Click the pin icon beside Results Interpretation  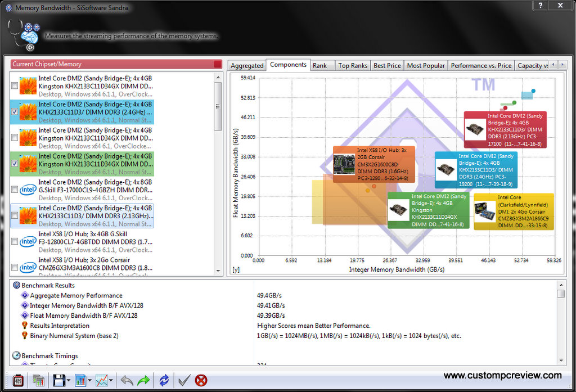25,325
